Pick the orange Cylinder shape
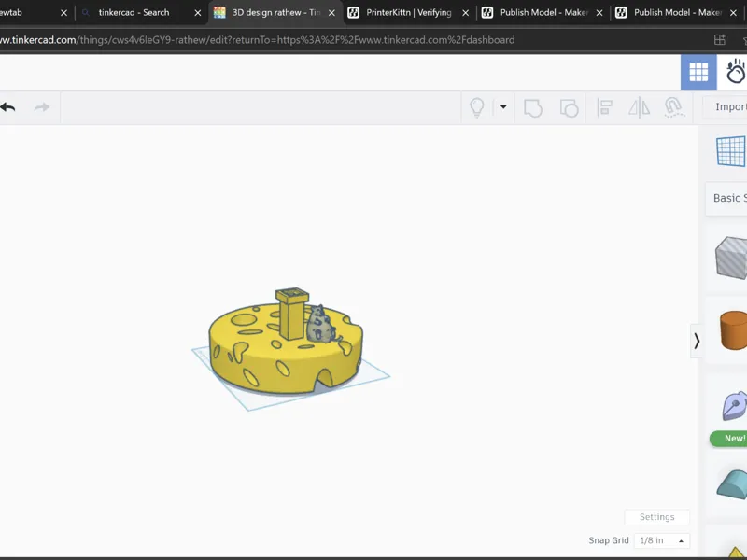Screen dimensions: 747x560 click(733, 330)
